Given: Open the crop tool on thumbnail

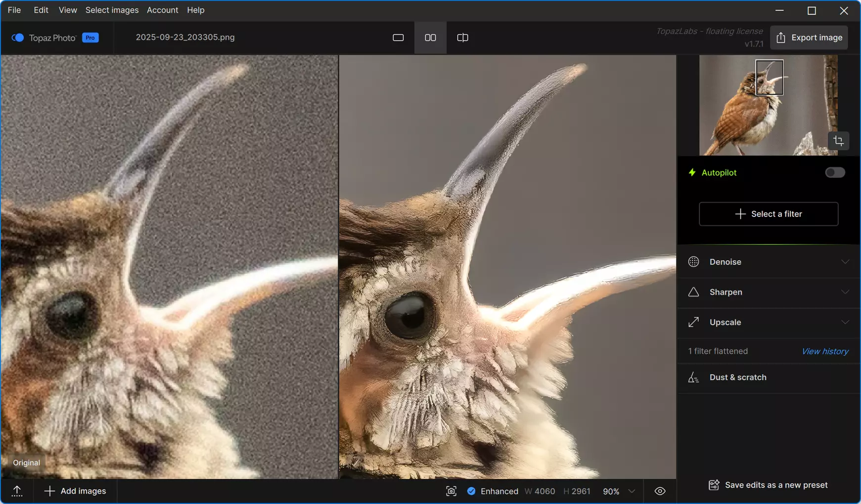Looking at the screenshot, I should coord(838,141).
